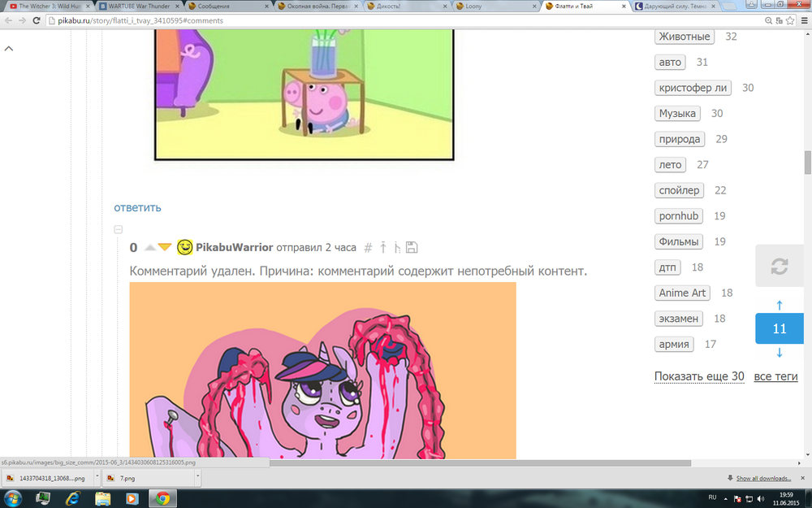Downvote the PikabuWarrior comment

(165, 247)
